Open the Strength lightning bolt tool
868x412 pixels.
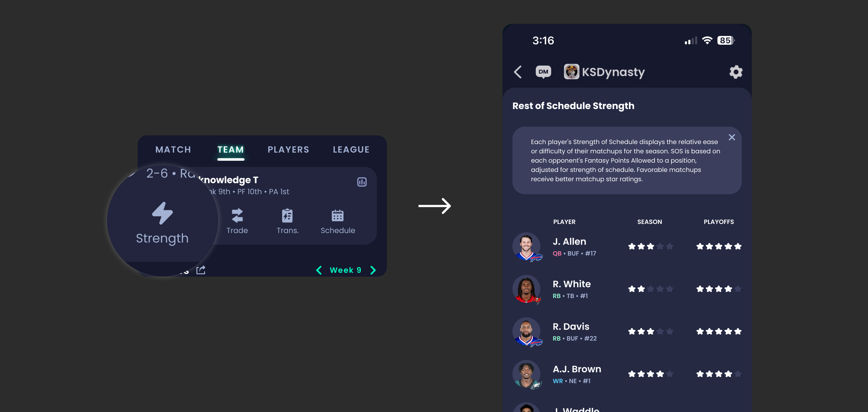click(x=162, y=222)
